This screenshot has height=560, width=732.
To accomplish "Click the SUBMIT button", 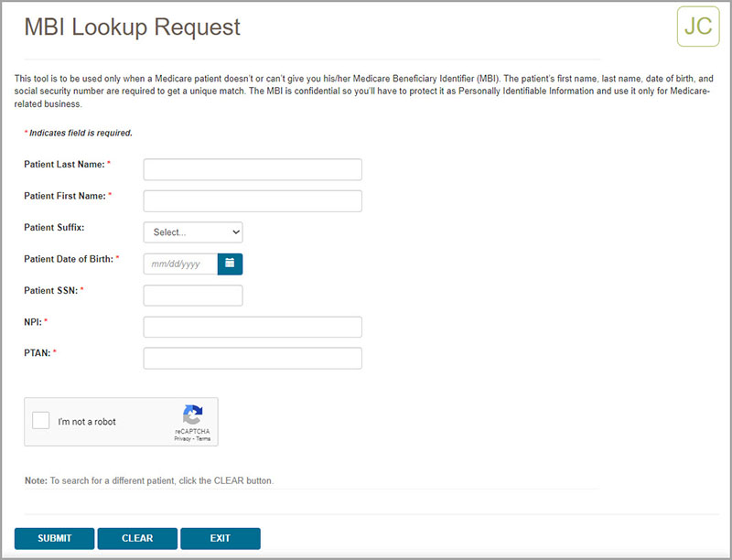I will click(x=53, y=538).
